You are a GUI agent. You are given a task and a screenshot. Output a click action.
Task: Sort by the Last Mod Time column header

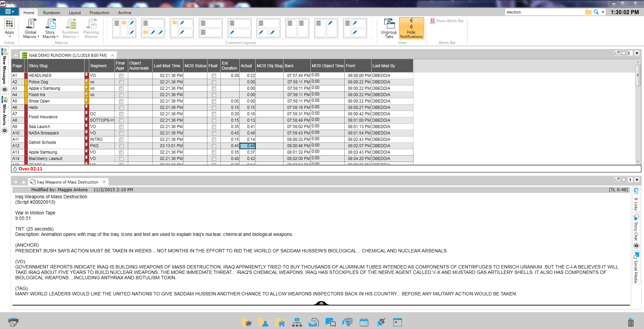(167, 66)
